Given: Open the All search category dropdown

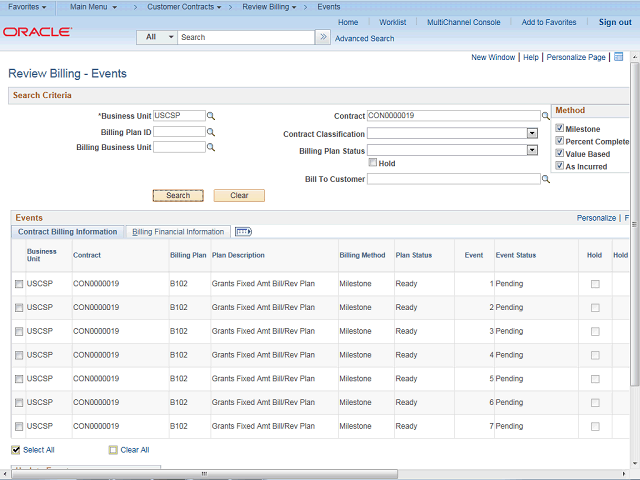Looking at the screenshot, I should pos(157,37).
